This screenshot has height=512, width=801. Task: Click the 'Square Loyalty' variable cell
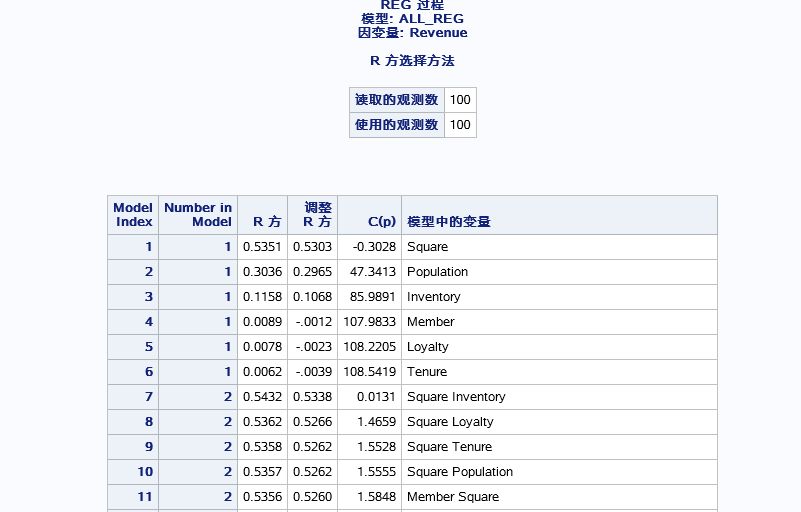click(559, 422)
